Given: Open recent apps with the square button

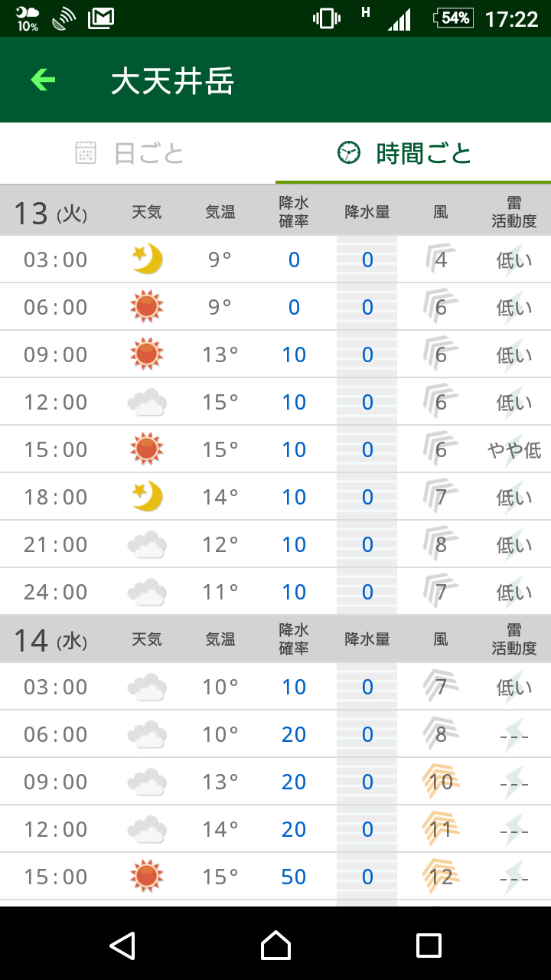Looking at the screenshot, I should [x=429, y=946].
